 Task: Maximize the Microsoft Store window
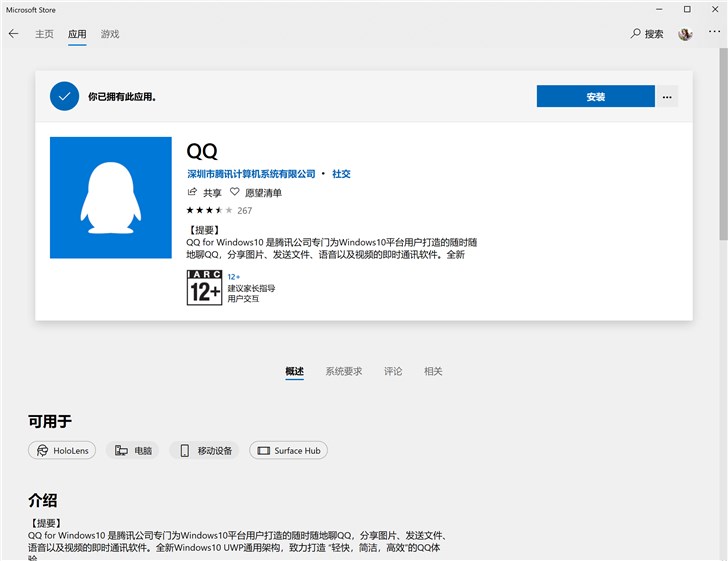[687, 9]
